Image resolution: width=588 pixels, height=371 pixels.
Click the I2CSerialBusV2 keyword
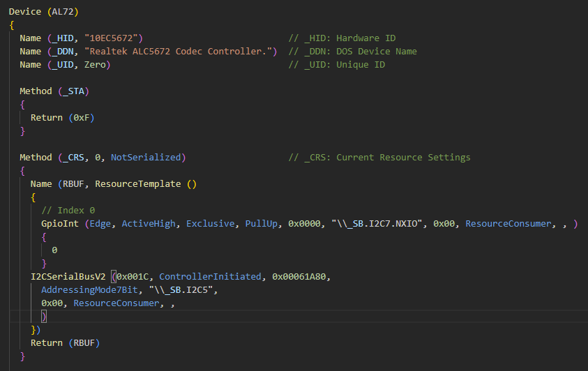click(68, 277)
